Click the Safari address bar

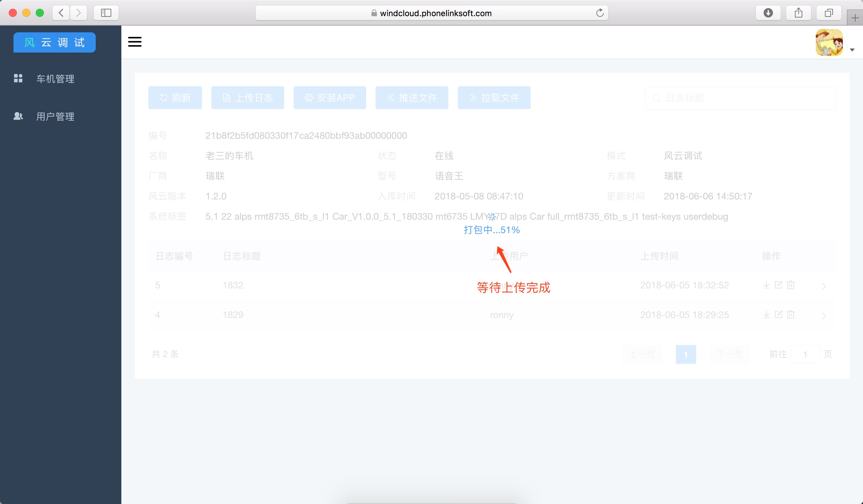click(x=431, y=13)
